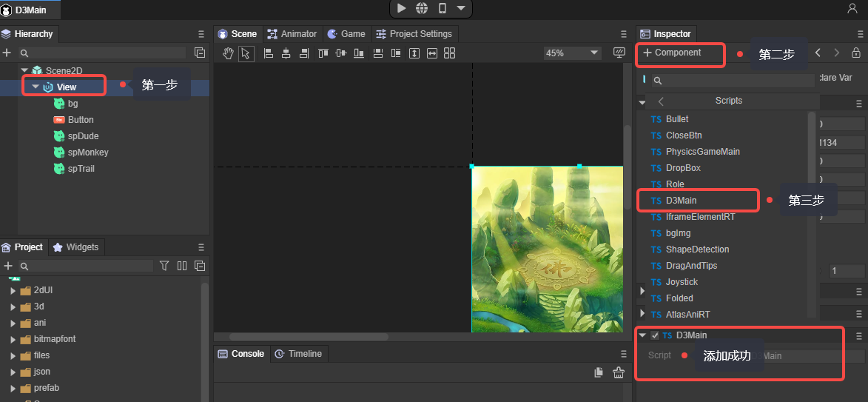Click the Hierarchy search field
This screenshot has height=402, width=868.
(x=102, y=53)
